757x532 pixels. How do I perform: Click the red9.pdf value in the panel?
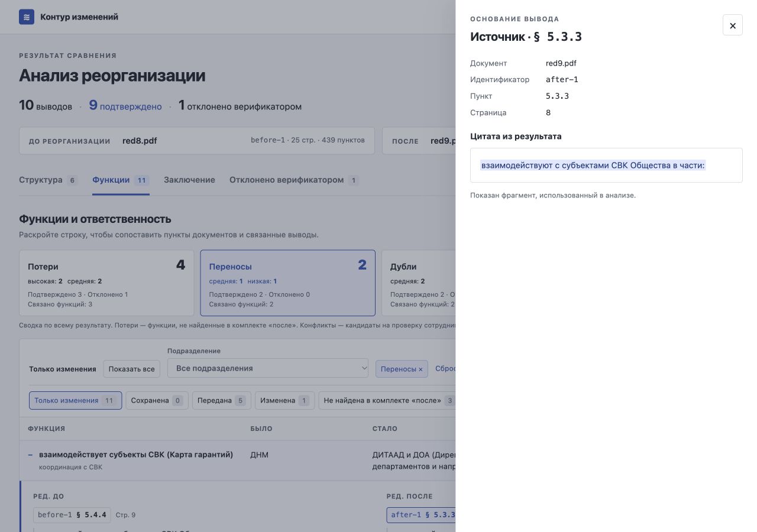561,63
